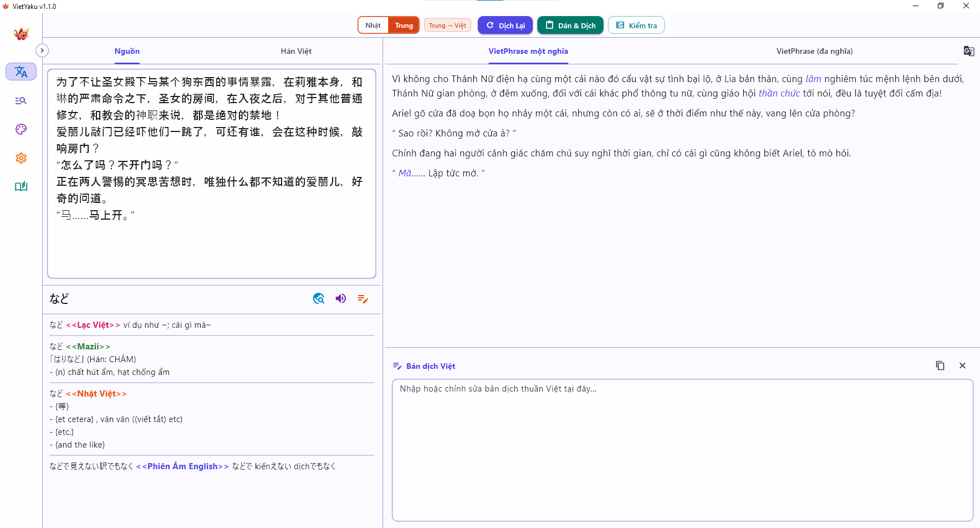Viewport: 980px width, 528px height.
Task: Click the Bản dịch Việt header label
Action: tap(431, 366)
